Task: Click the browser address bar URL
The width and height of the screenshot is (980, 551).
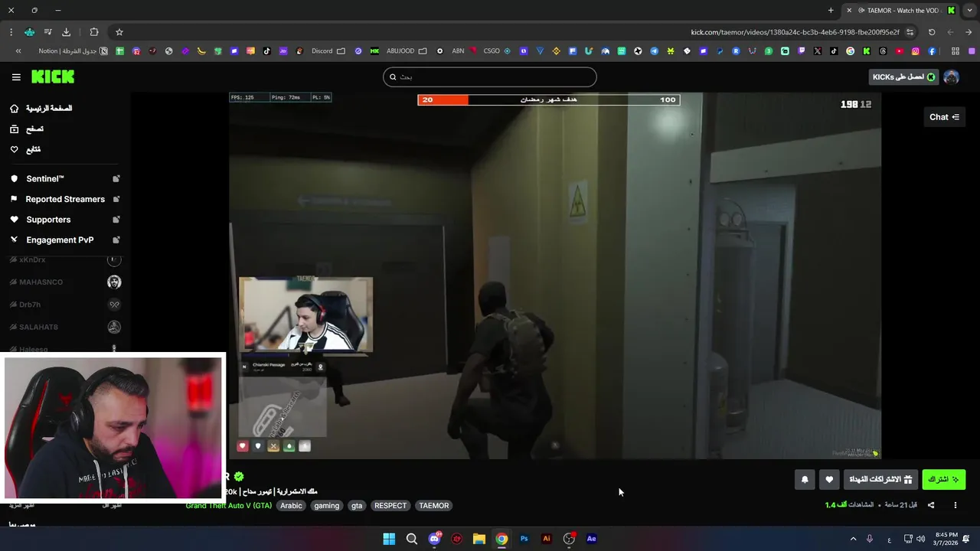Action: coord(795,32)
